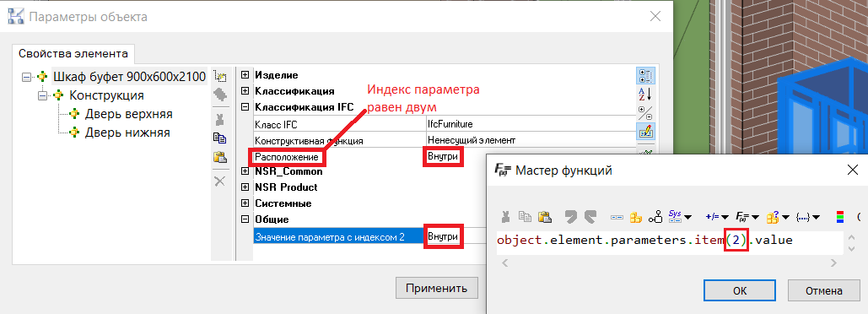The height and width of the screenshot is (314, 868).
Task: Click the A-Z alphabetical sort icon
Action: (645, 94)
